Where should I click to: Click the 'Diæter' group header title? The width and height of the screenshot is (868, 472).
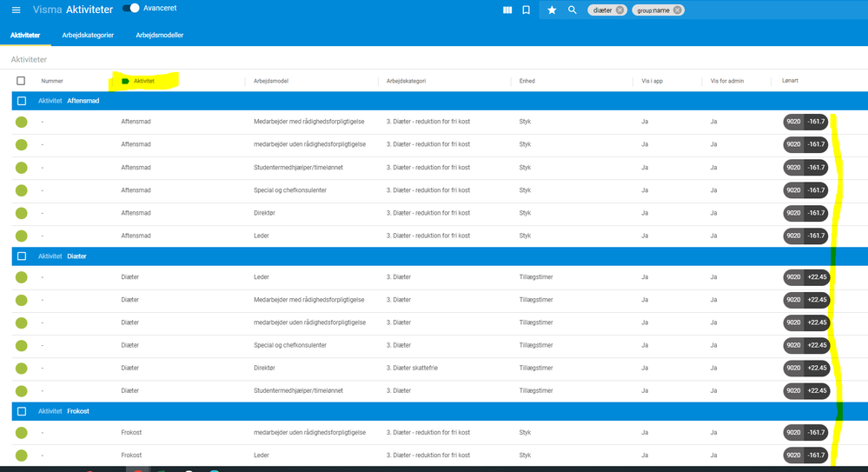coord(77,256)
